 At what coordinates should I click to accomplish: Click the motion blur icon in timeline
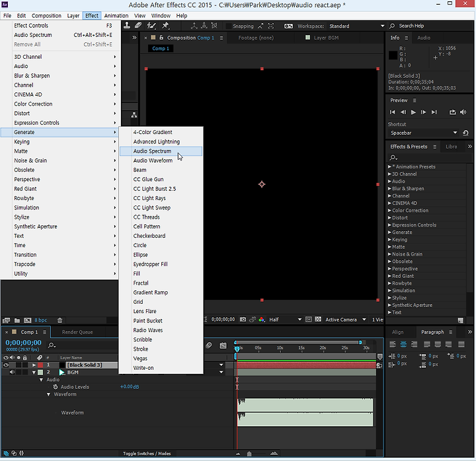point(208,345)
